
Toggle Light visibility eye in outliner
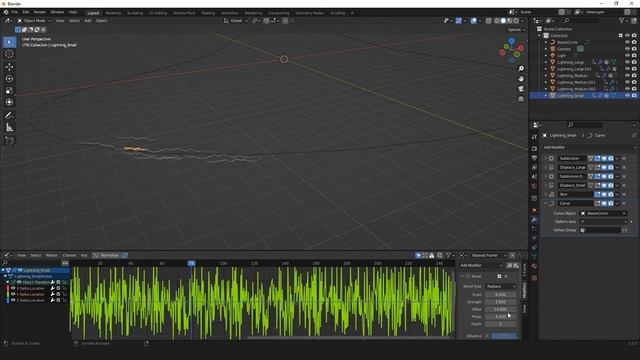click(627, 56)
